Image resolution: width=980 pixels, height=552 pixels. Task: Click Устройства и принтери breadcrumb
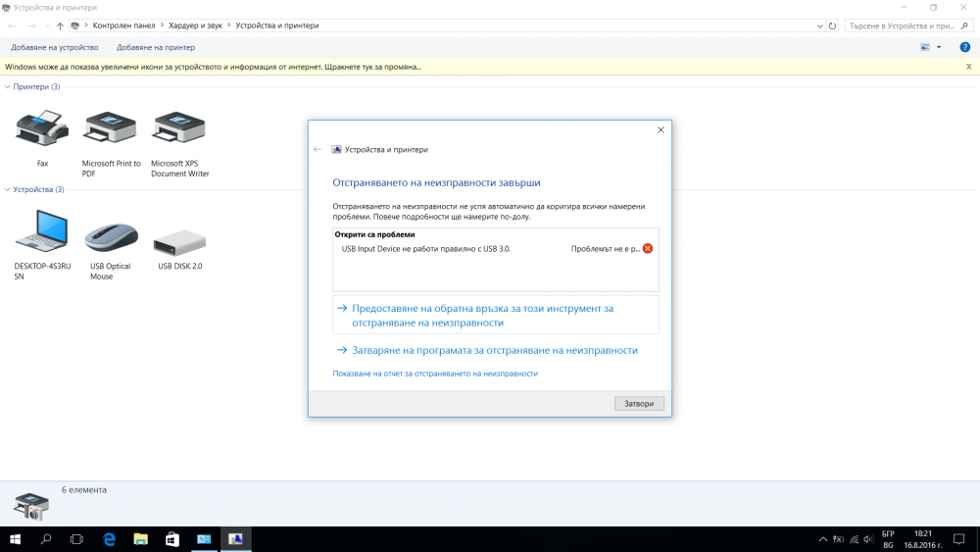tap(277, 25)
